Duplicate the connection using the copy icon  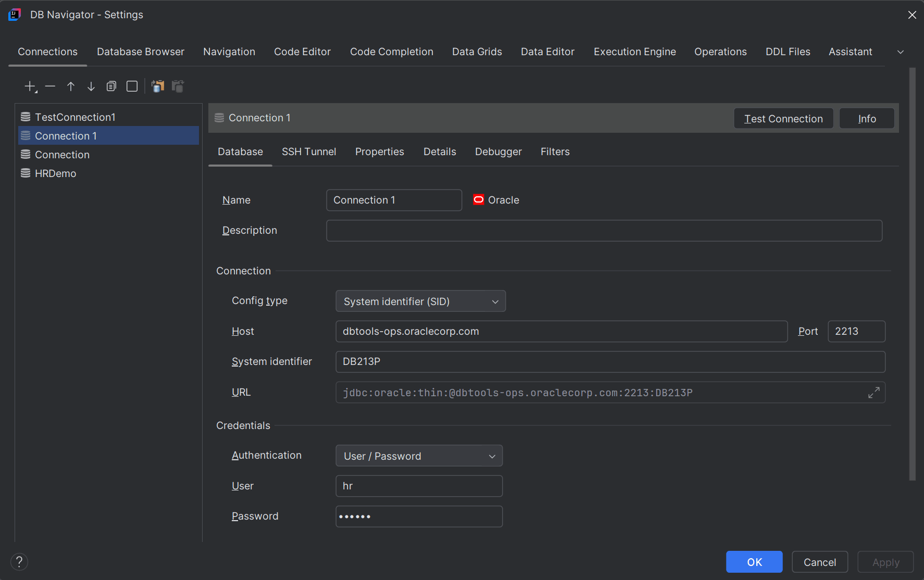coord(111,86)
